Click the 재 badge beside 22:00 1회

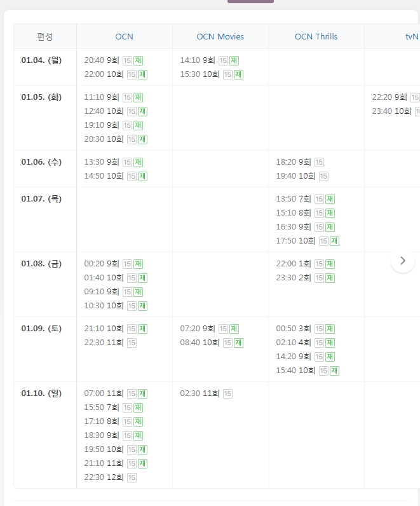(330, 264)
